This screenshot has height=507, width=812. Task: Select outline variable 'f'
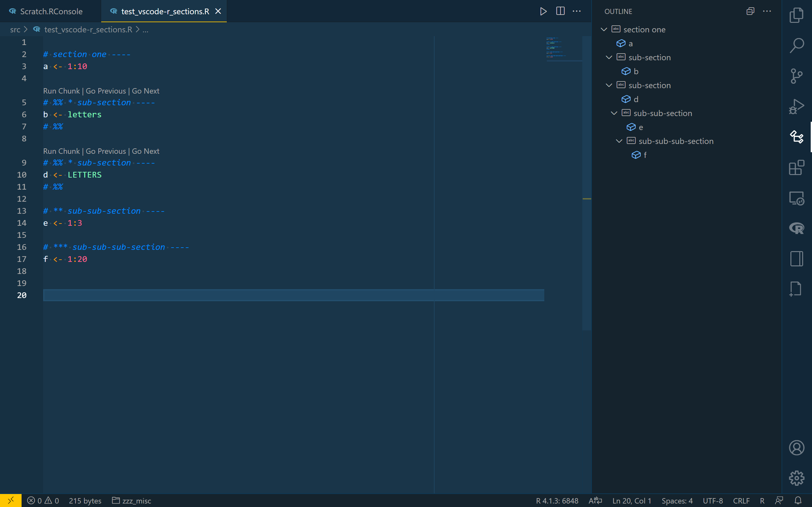[x=645, y=155]
